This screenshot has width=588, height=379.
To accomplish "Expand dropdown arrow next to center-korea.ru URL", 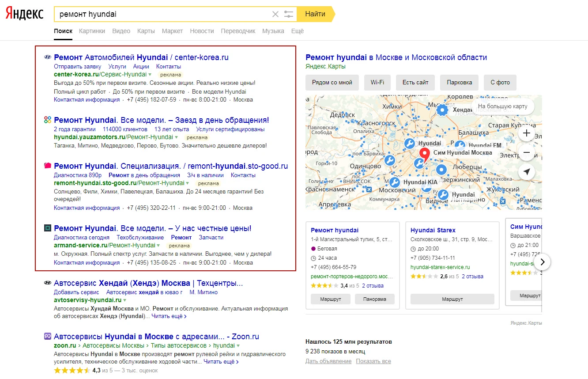I will pos(150,75).
